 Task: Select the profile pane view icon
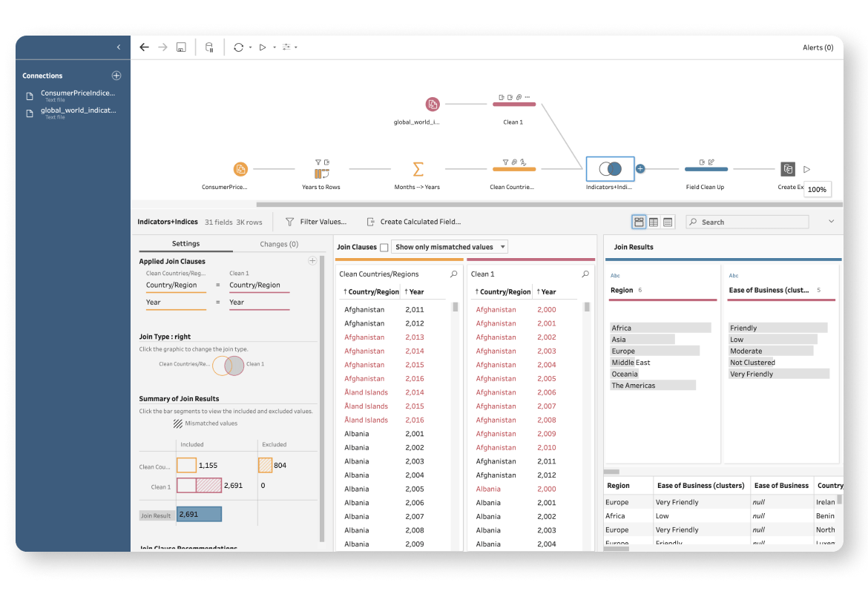(637, 222)
